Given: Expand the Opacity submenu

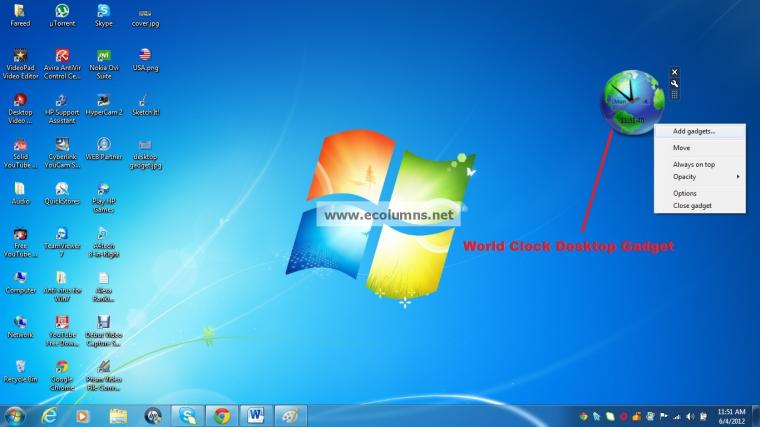Looking at the screenshot, I should tap(699, 177).
